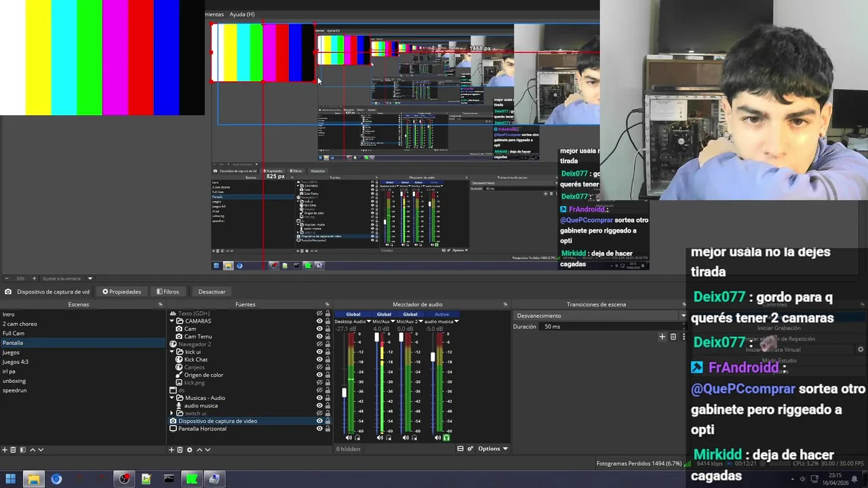The image size is (868, 488).
Task: Remove selected source via Fuentes trash icon
Action: click(x=180, y=450)
